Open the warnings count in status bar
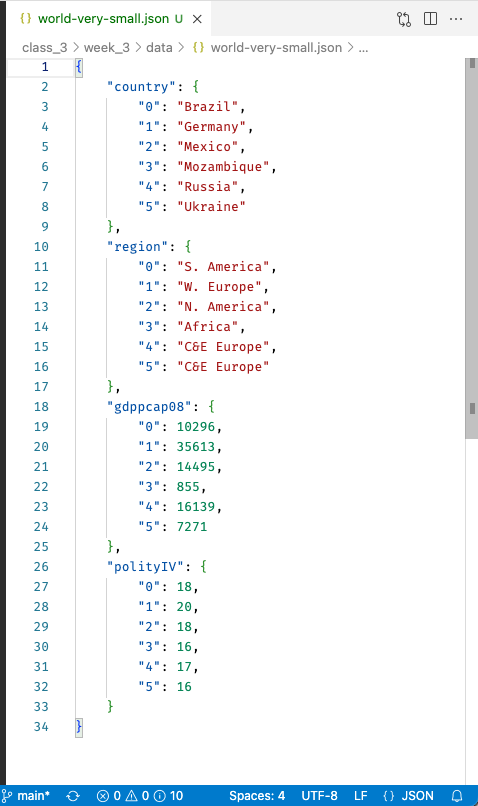The width and height of the screenshot is (478, 806). pyautogui.click(x=138, y=796)
